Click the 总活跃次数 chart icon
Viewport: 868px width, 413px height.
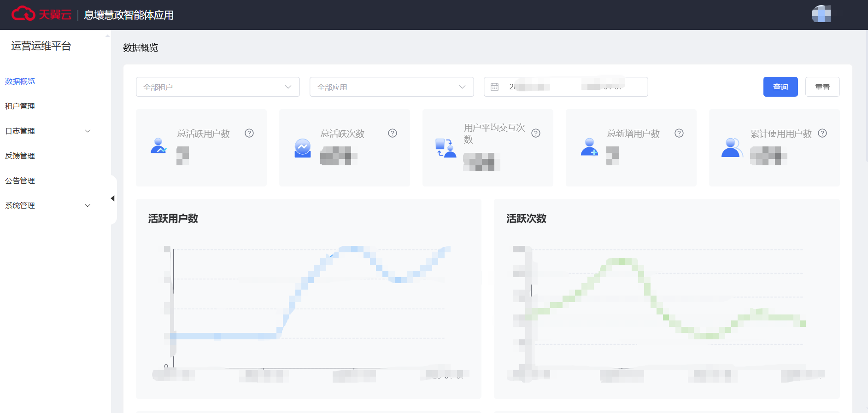(303, 148)
